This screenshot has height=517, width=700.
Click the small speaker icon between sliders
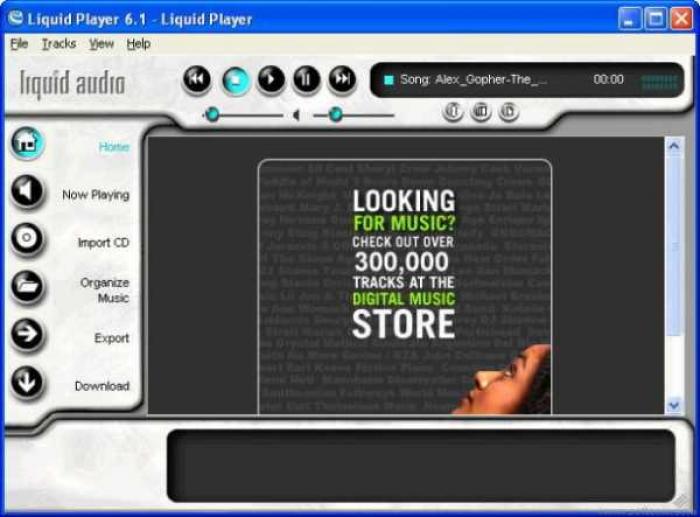(296, 116)
